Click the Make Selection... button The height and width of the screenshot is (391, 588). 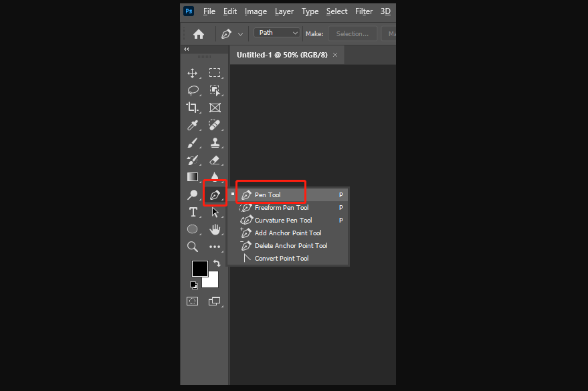tap(352, 33)
